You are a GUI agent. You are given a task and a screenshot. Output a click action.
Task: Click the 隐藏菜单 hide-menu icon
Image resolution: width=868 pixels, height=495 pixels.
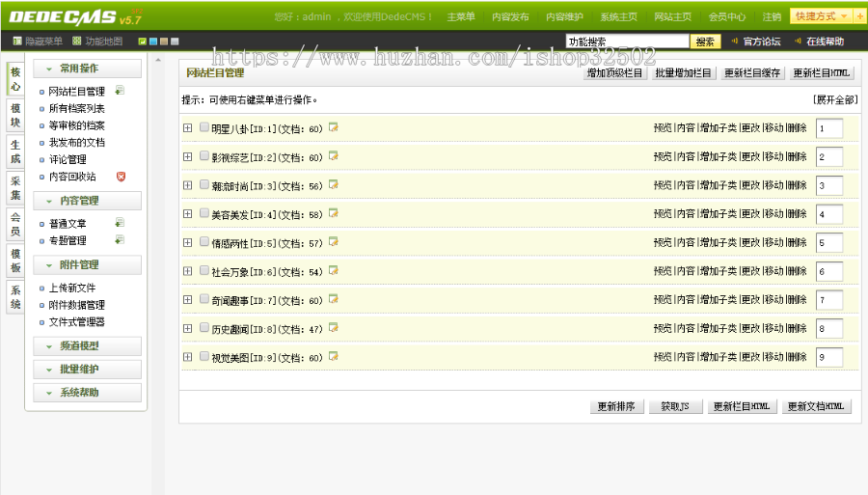pos(17,41)
